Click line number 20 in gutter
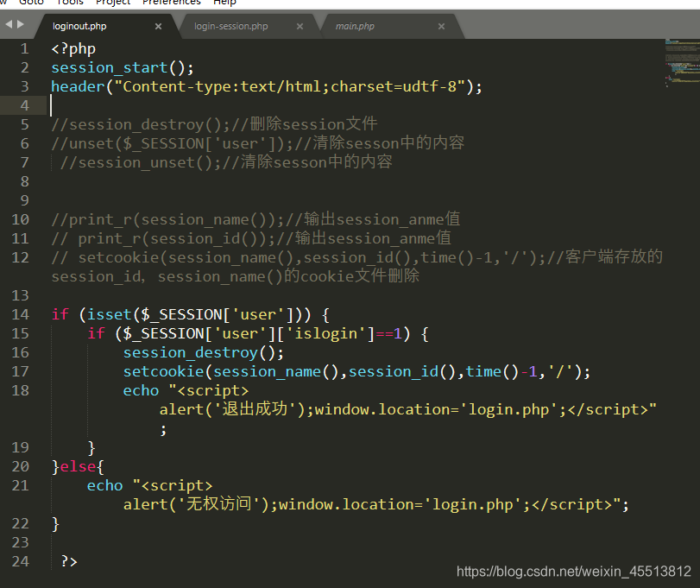Viewport: 700px width, 588px height. click(x=20, y=466)
